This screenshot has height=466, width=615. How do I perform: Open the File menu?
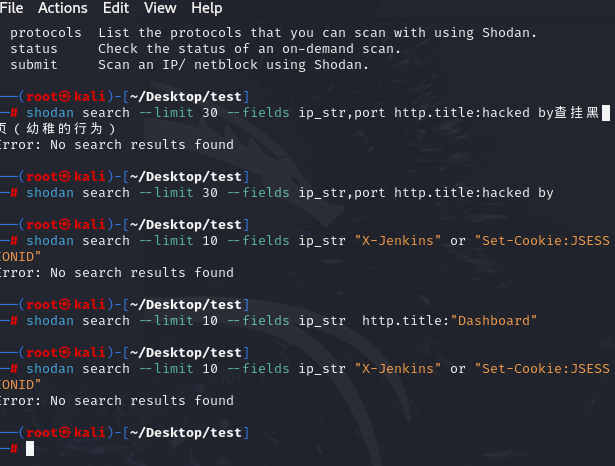coord(12,8)
